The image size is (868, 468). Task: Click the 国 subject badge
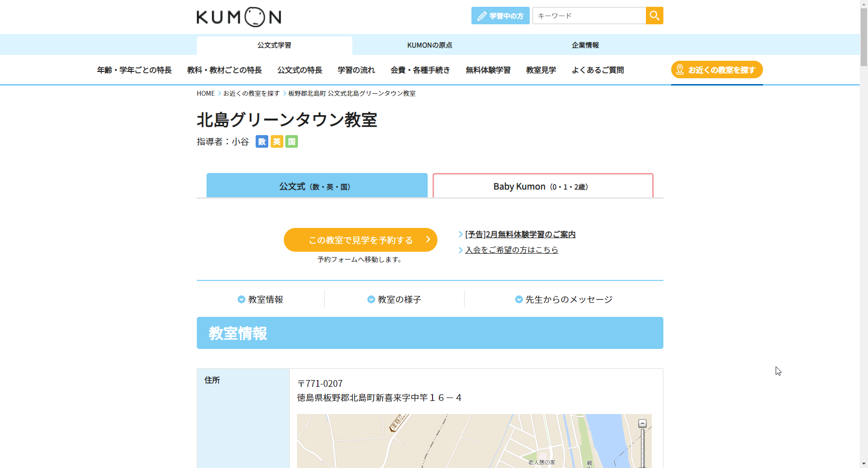[292, 141]
